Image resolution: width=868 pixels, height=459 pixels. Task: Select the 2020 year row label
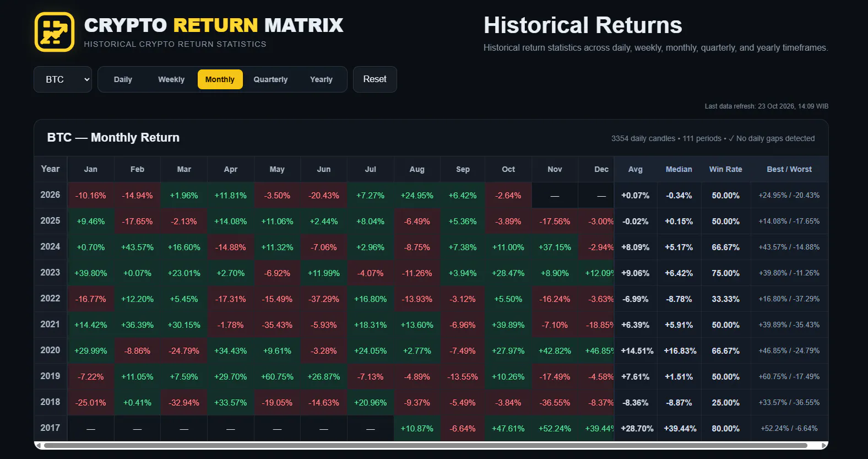pos(51,350)
